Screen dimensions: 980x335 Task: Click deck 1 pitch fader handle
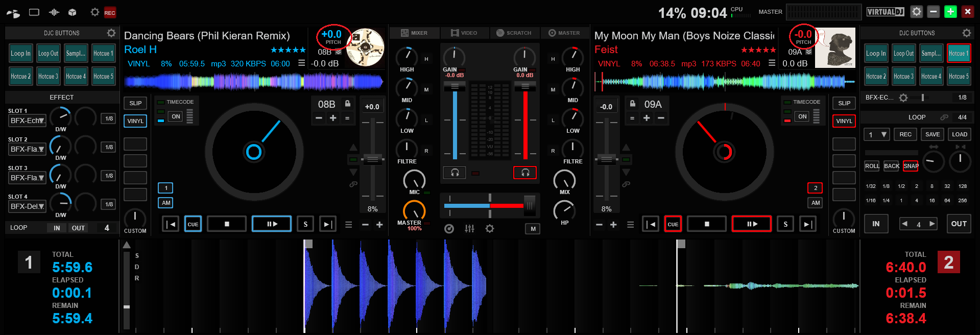click(x=373, y=159)
